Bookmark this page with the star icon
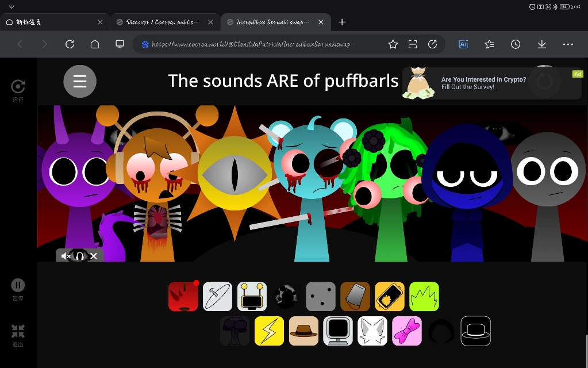The image size is (588, 368). [393, 44]
